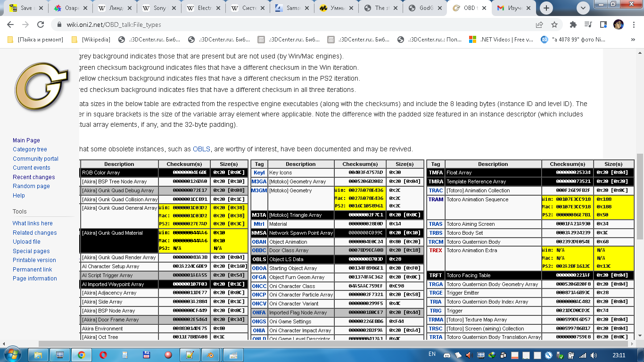
Task: Open the red ball taskbar app
Action: [x=168, y=355]
